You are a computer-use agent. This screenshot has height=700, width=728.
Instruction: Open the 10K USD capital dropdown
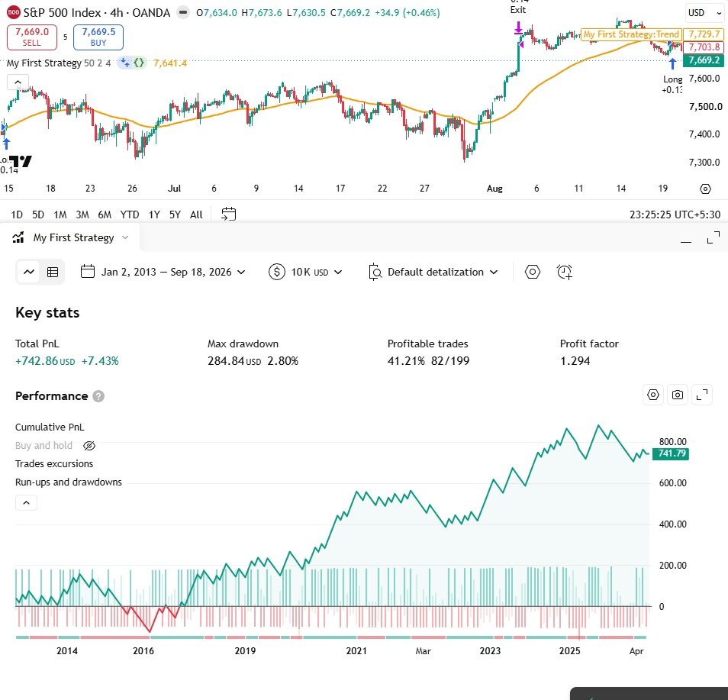point(316,272)
